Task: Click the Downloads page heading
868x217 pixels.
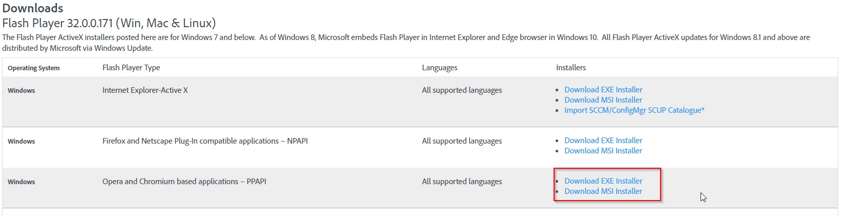Action: pos(33,8)
